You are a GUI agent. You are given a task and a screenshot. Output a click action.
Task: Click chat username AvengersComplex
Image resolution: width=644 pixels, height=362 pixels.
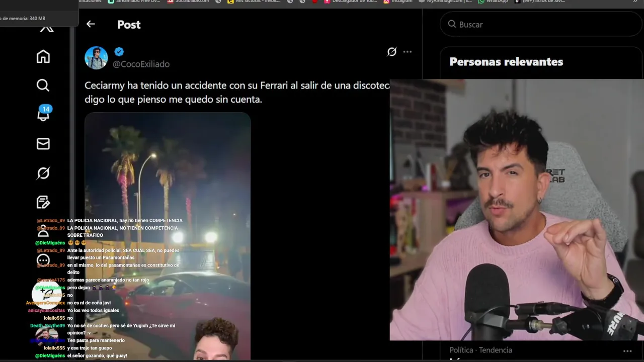(x=45, y=303)
